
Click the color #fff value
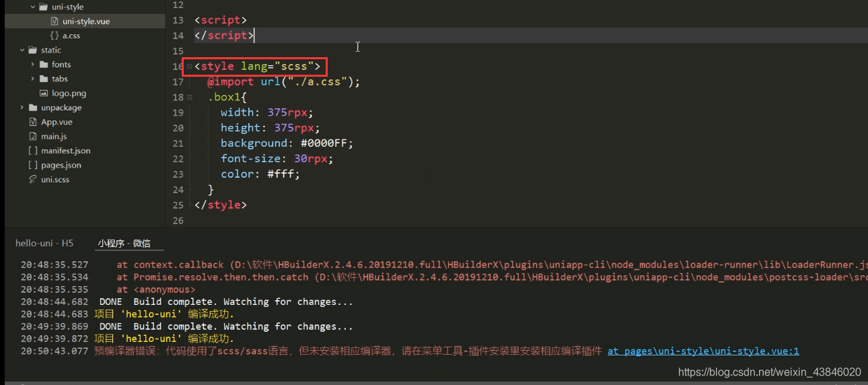click(x=280, y=174)
